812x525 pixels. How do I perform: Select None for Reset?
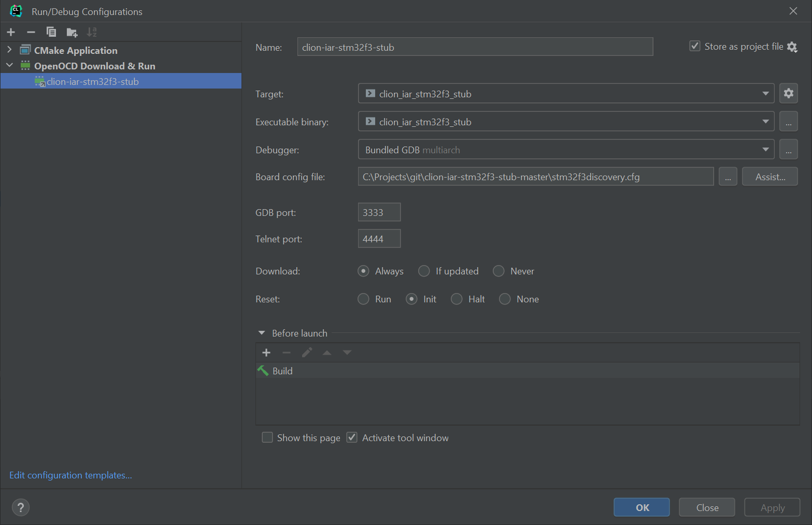pyautogui.click(x=505, y=299)
